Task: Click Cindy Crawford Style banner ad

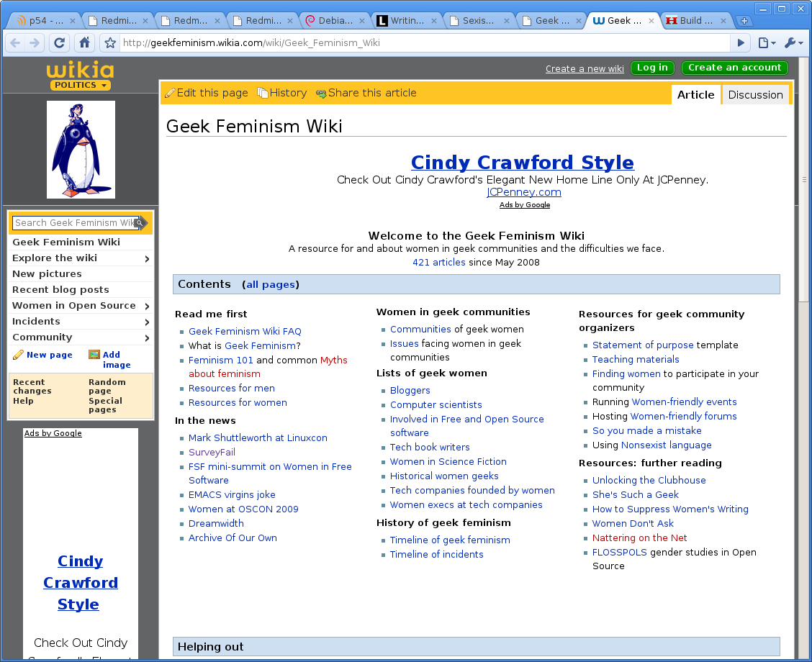Action: [x=523, y=163]
